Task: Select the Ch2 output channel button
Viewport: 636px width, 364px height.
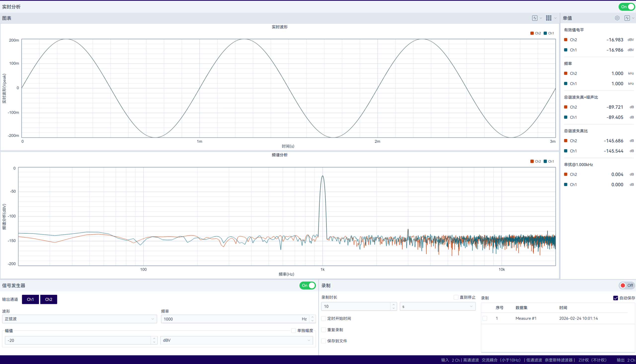Action: coord(48,299)
